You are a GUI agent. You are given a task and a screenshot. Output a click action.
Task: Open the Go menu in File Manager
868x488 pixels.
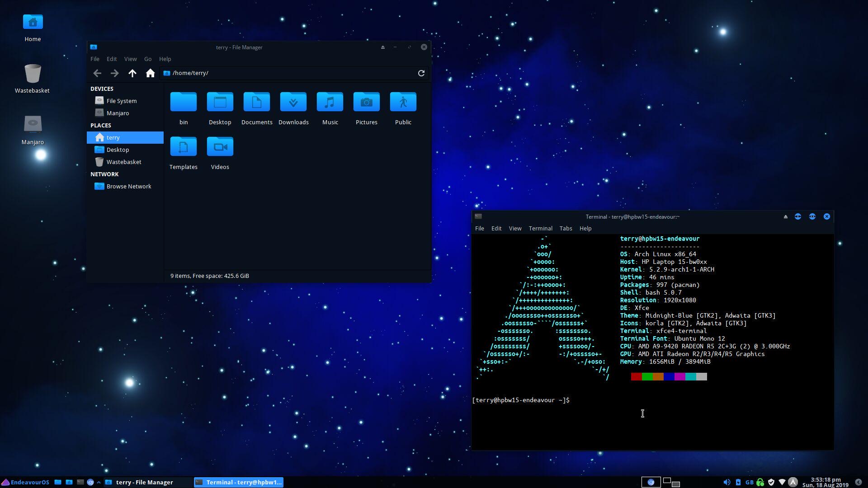point(148,59)
